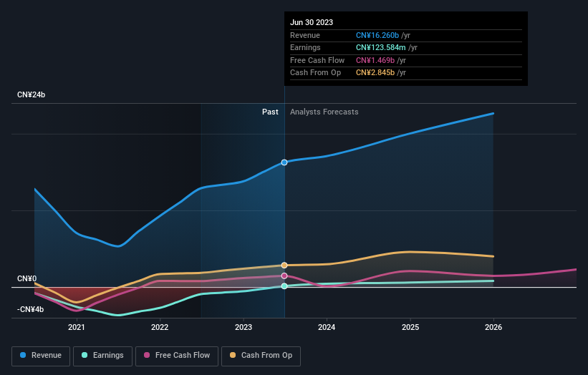Viewport: 588px width, 375px height.
Task: Toggle the Revenue legend series
Action: point(41,356)
